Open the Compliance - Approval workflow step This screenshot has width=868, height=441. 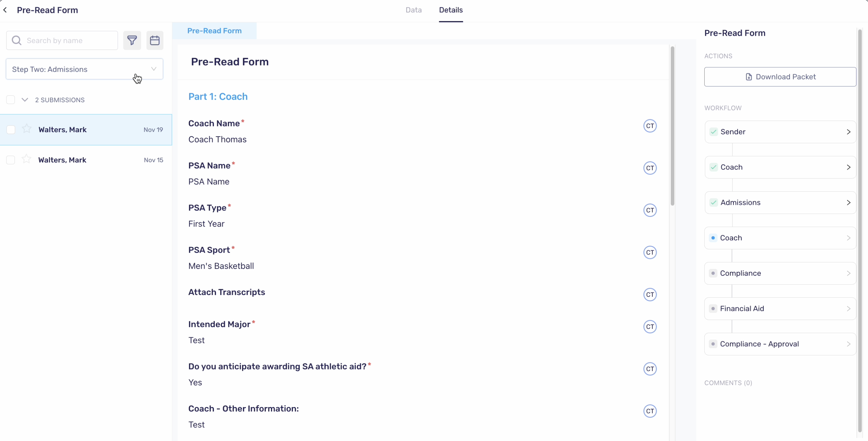click(780, 344)
